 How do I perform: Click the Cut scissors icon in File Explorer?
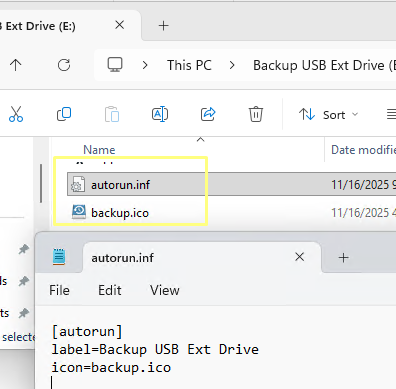pyautogui.click(x=16, y=114)
